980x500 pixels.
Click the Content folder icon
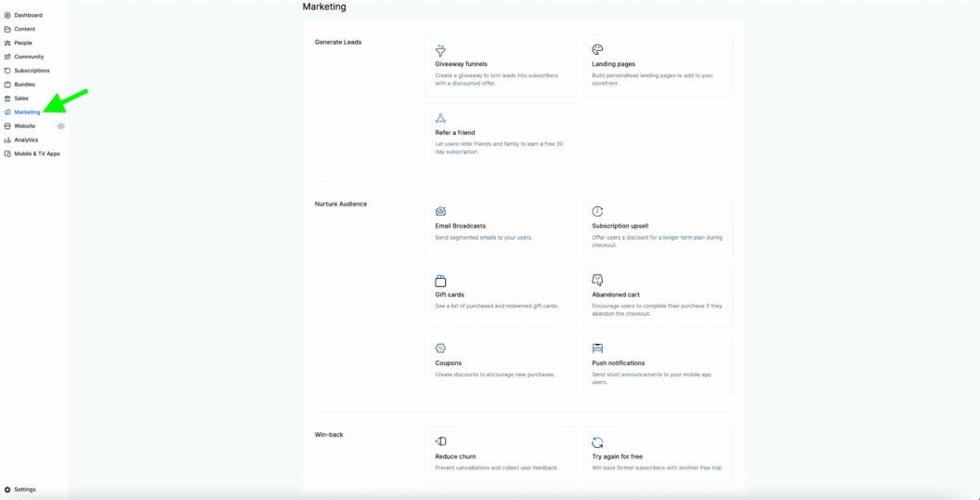coord(7,29)
